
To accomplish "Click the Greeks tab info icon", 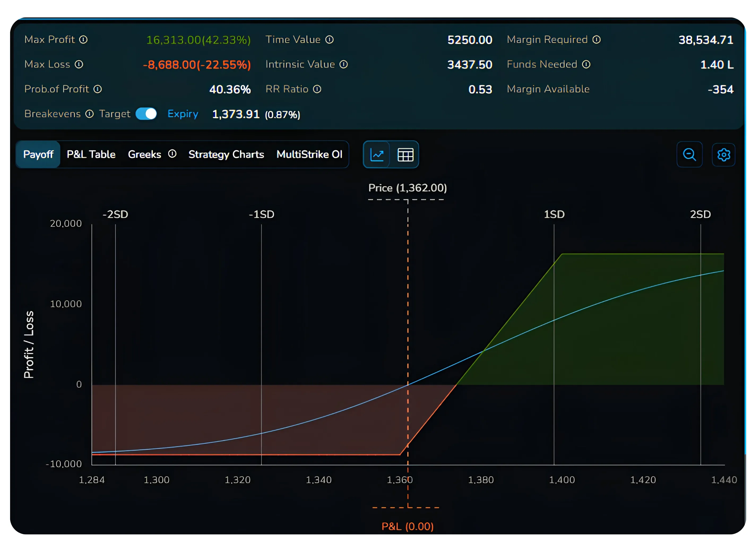I will 172,154.
